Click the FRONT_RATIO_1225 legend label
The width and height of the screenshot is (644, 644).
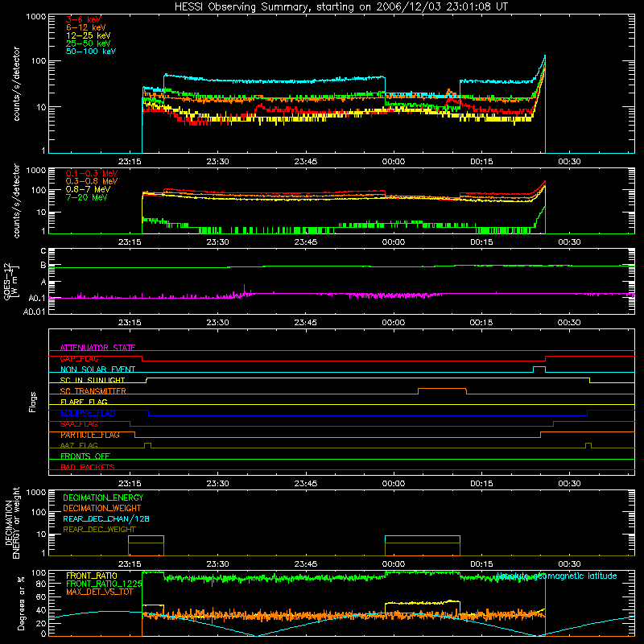pos(104,584)
